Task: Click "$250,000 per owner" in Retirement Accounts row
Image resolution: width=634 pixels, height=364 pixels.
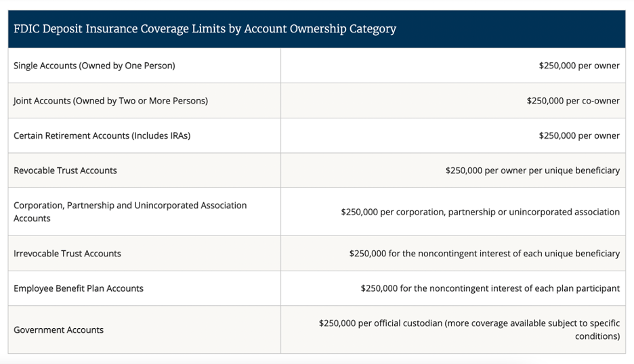Action: (578, 135)
